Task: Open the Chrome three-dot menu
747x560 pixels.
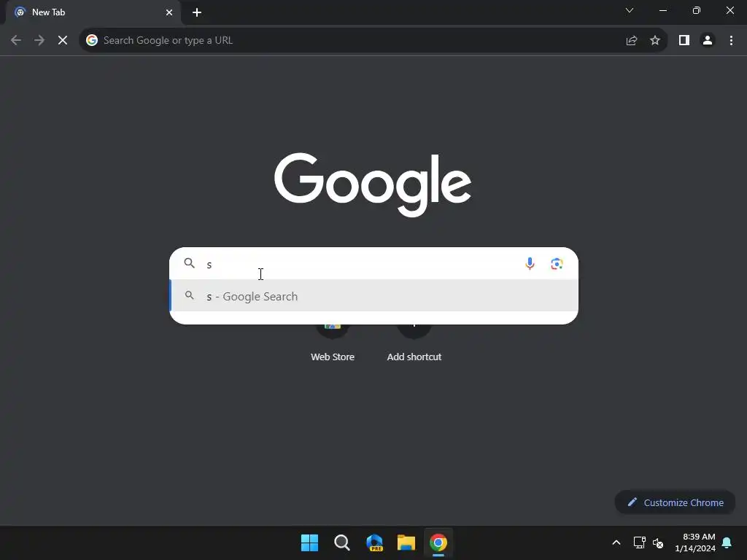Action: (731, 41)
